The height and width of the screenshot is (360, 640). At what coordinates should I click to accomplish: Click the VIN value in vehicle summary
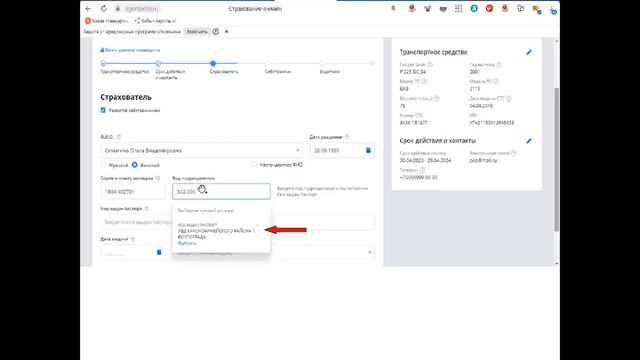(x=492, y=122)
